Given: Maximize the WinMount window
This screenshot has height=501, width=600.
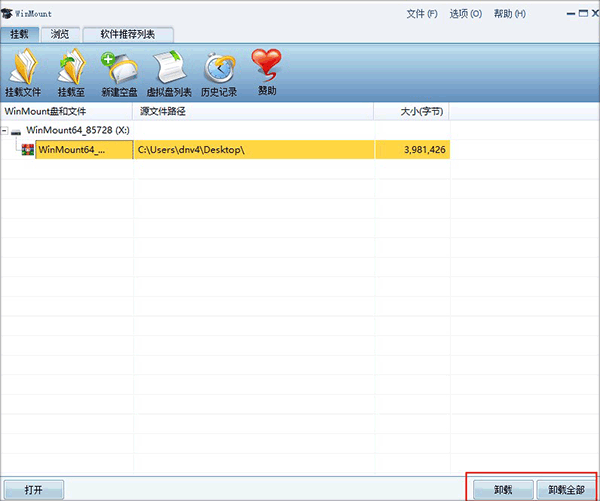Looking at the screenshot, I should click(x=583, y=13).
